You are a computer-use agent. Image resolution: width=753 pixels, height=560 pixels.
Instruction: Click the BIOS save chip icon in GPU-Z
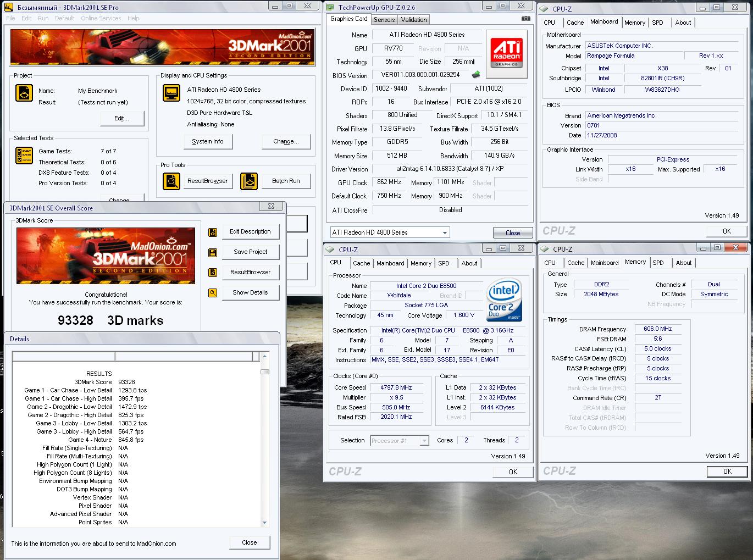pos(476,75)
